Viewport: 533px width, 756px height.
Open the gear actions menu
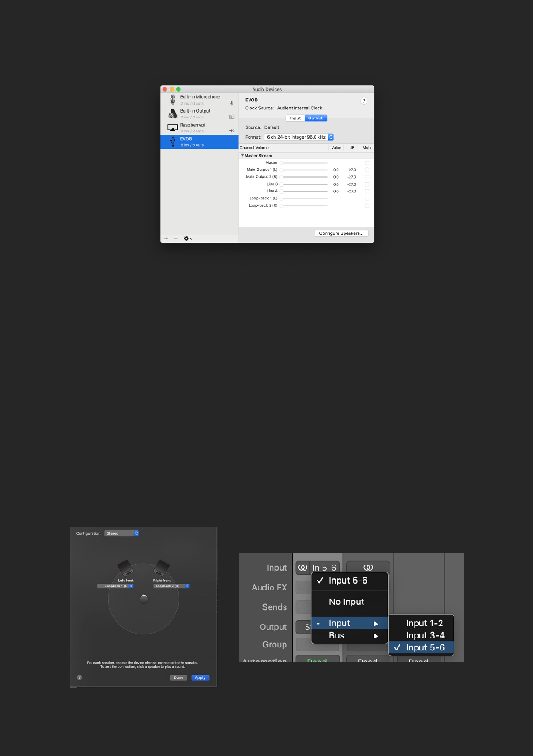pyautogui.click(x=188, y=239)
